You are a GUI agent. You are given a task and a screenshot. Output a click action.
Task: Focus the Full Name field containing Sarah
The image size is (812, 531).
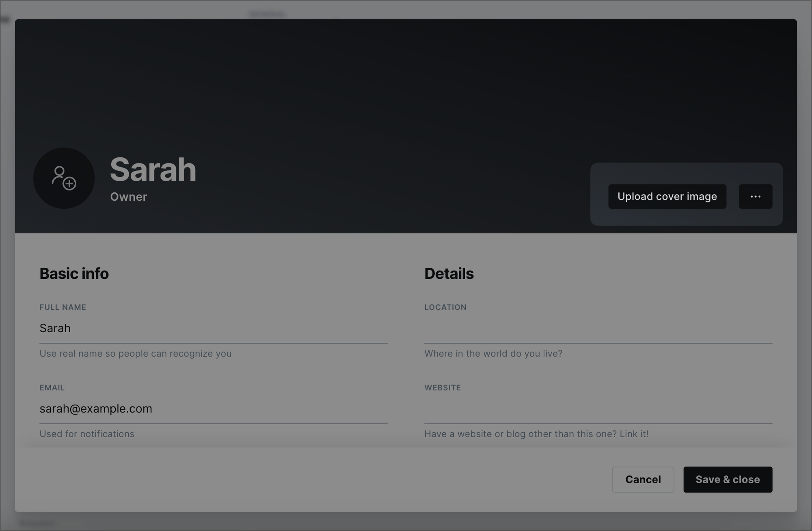(x=213, y=328)
